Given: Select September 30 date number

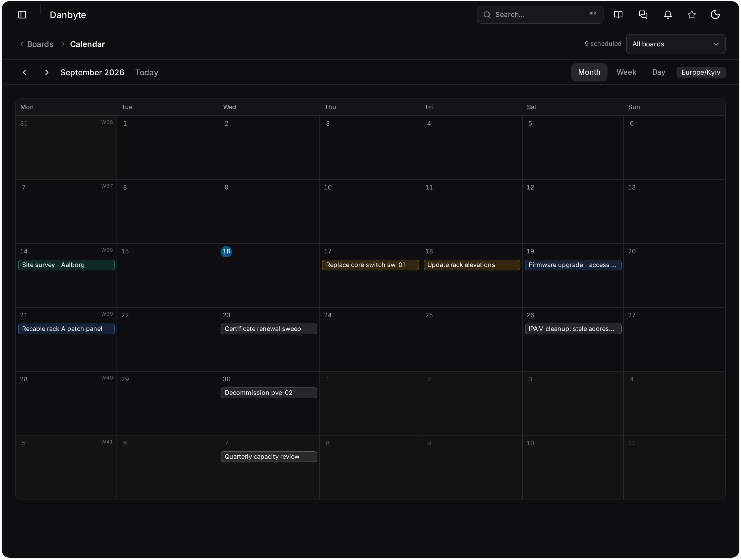Looking at the screenshot, I should 226,379.
